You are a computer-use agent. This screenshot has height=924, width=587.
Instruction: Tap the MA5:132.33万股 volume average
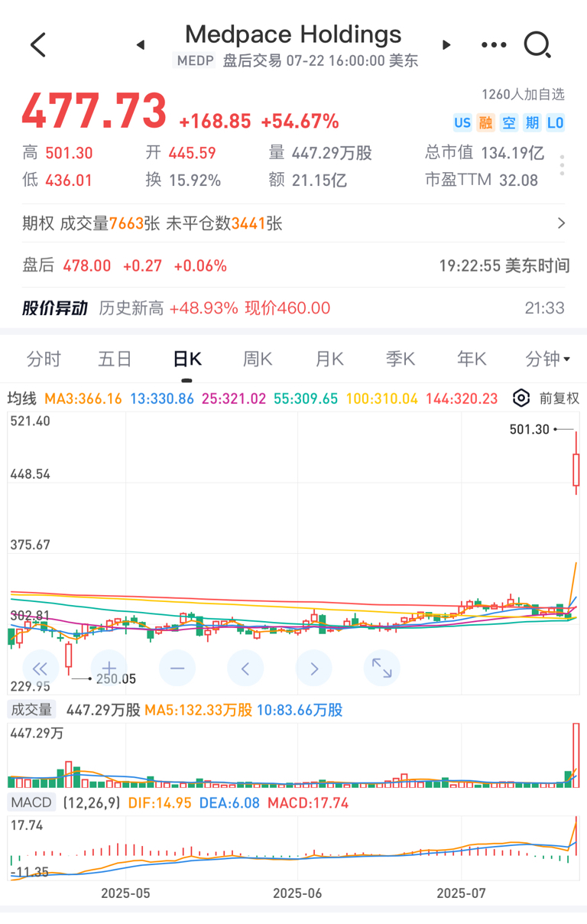coord(198,710)
